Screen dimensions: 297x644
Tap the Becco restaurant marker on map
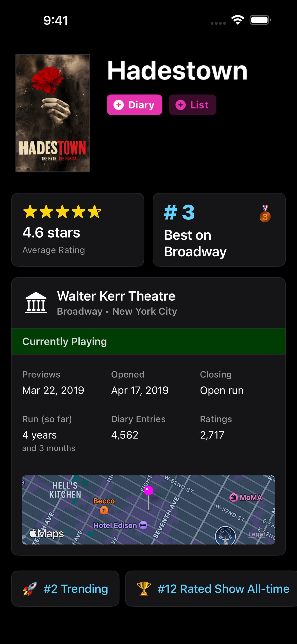pyautogui.click(x=104, y=509)
